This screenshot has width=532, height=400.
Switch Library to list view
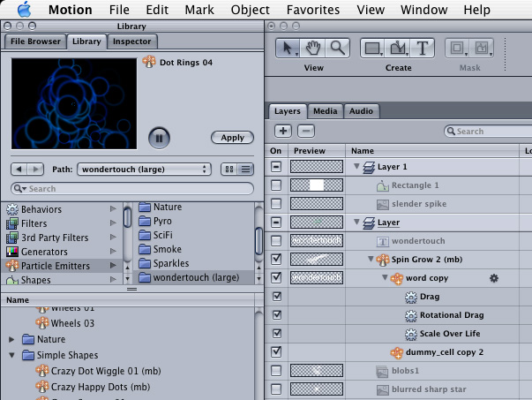pyautogui.click(x=245, y=170)
